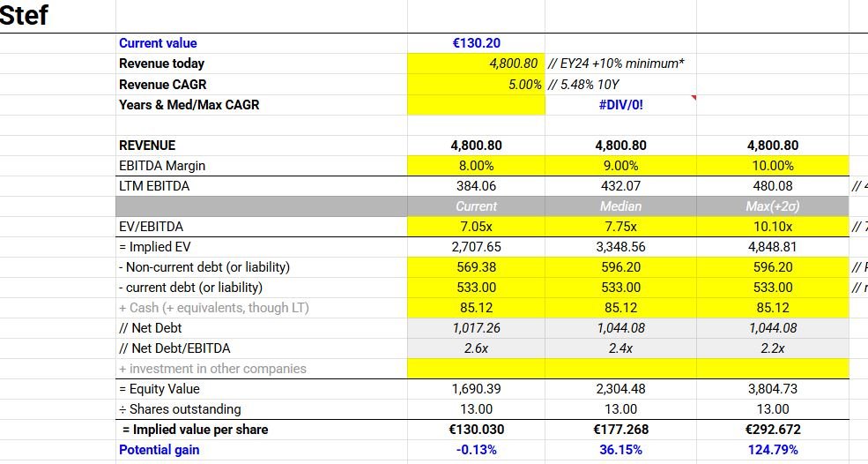Select the 2.6x Net Debt/EBITDA cell

click(x=476, y=348)
